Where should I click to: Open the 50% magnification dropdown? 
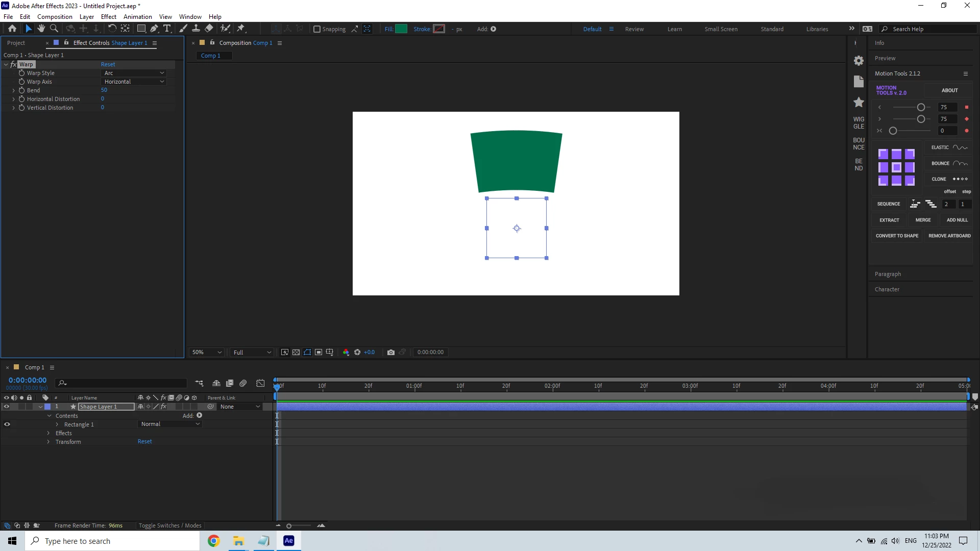(207, 352)
